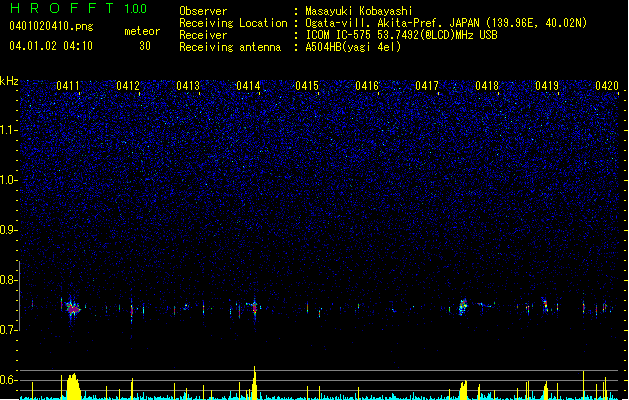Click the 0420 time marker

point(607,86)
